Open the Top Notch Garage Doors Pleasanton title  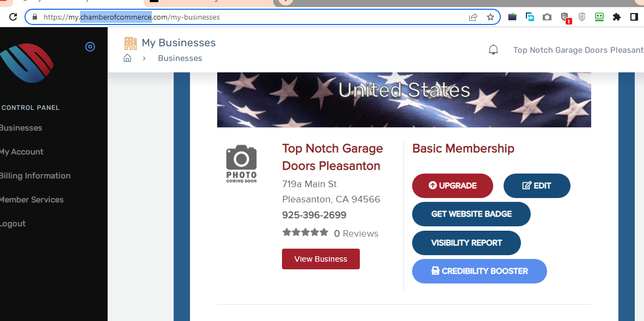pyautogui.click(x=332, y=157)
